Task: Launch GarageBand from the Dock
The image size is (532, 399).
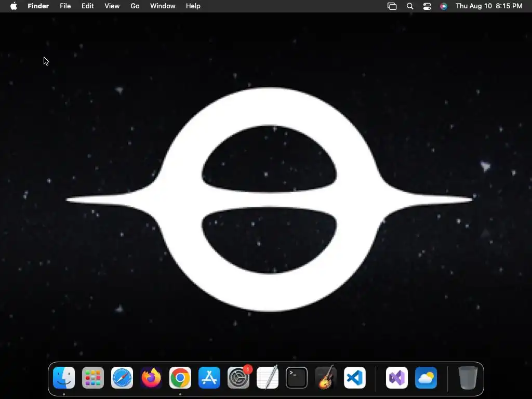Action: 326,378
